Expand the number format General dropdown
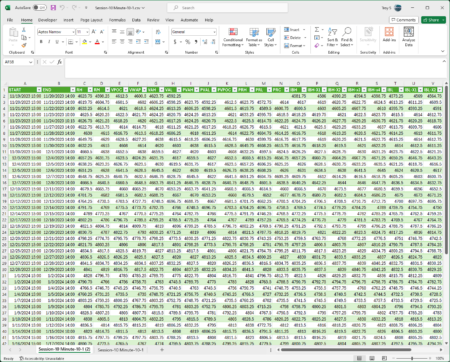The image size is (450, 362). (214, 32)
